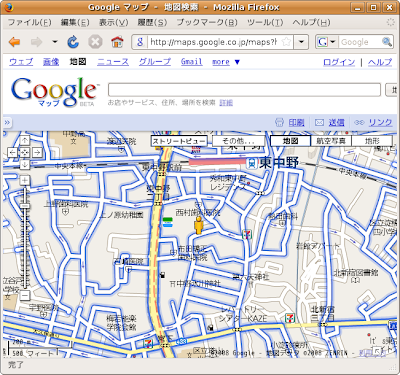400x375 pixels.
Task: Click the site favicon in the address bar
Action: coord(140,42)
